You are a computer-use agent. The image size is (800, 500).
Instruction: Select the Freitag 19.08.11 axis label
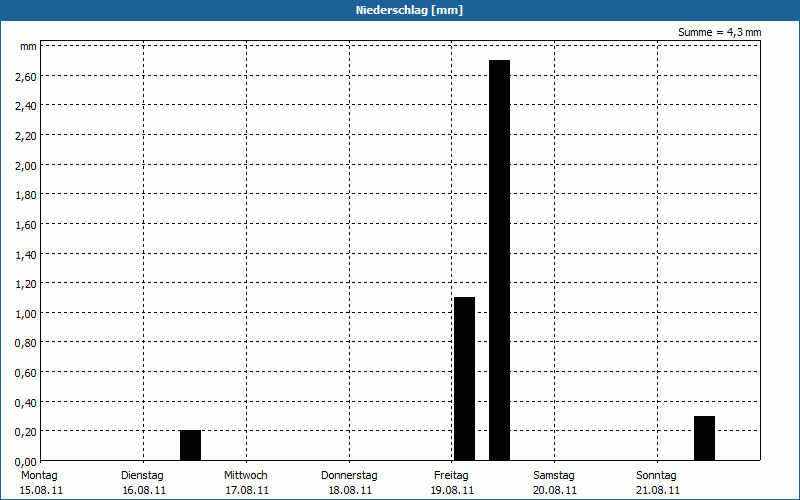point(451,482)
